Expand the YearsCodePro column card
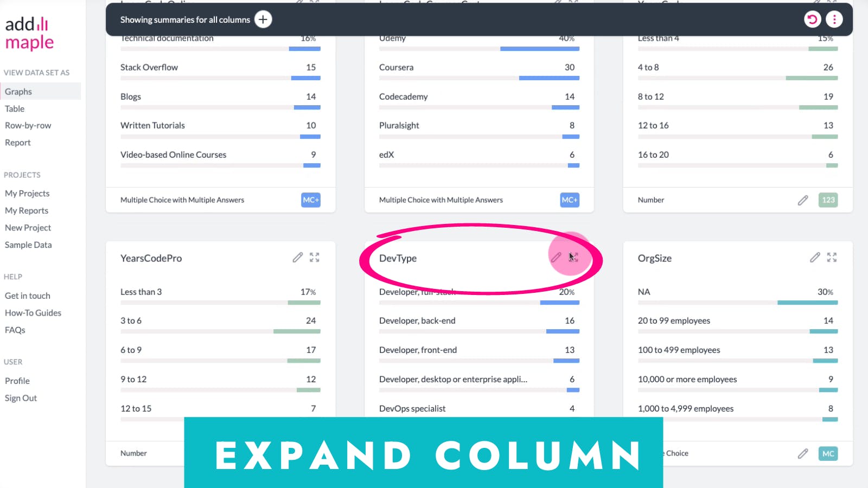Screen dimensions: 868x488 315,258
